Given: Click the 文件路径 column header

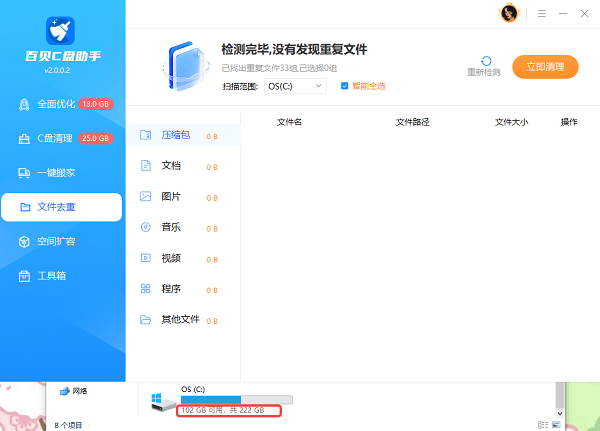Looking at the screenshot, I should point(412,122).
